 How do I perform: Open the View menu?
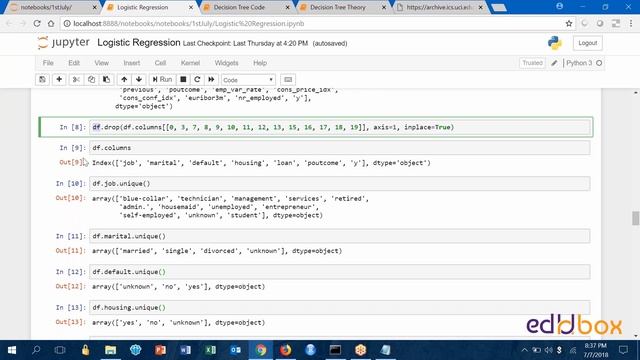[x=102, y=63]
